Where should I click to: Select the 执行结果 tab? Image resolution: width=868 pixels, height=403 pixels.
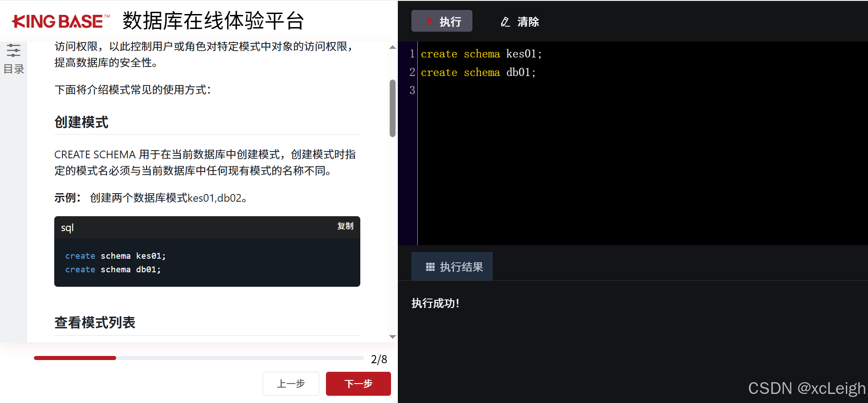tap(452, 266)
